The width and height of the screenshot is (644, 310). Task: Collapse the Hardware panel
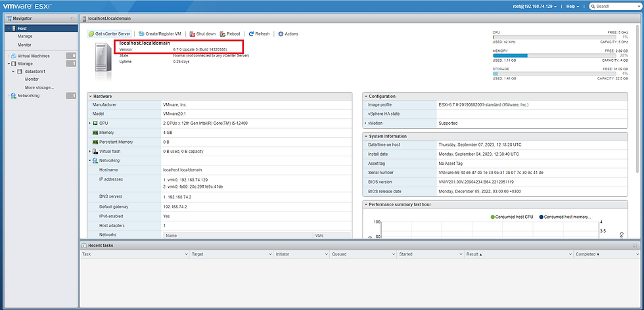point(91,96)
